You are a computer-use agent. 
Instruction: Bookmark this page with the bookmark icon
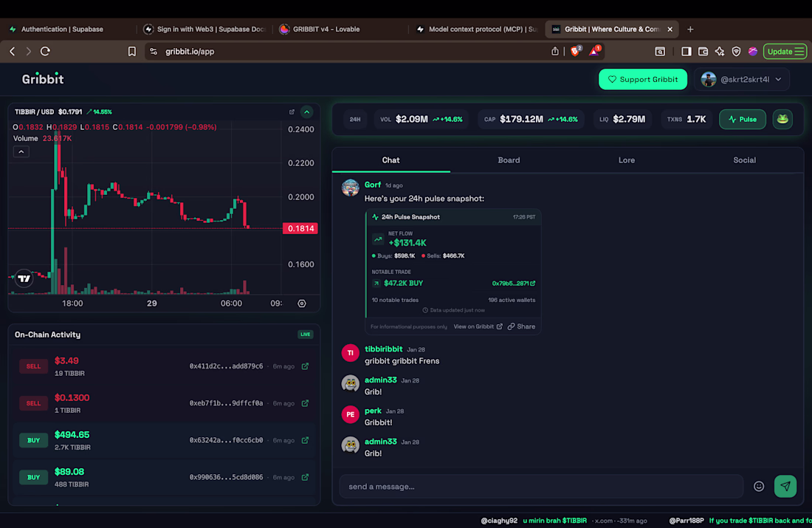[132, 51]
